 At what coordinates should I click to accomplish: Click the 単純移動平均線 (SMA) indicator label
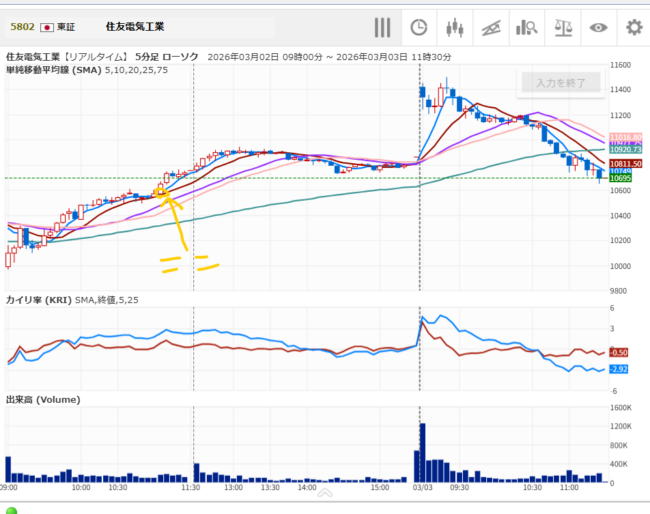[x=52, y=70]
